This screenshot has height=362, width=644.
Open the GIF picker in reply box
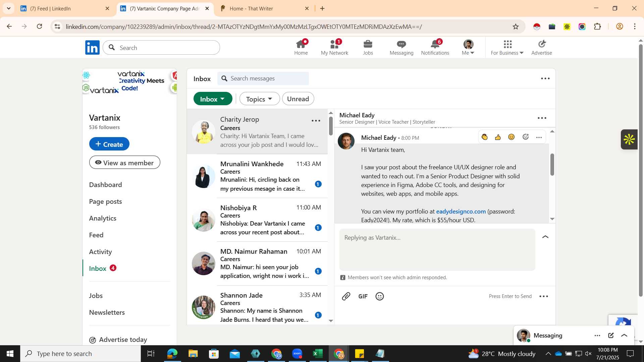[x=363, y=296]
